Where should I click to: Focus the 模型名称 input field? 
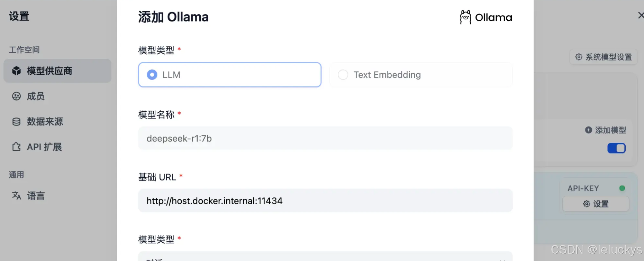pyautogui.click(x=325, y=138)
